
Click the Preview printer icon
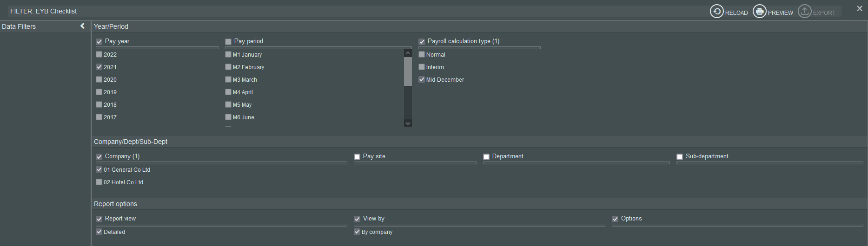pos(759,12)
